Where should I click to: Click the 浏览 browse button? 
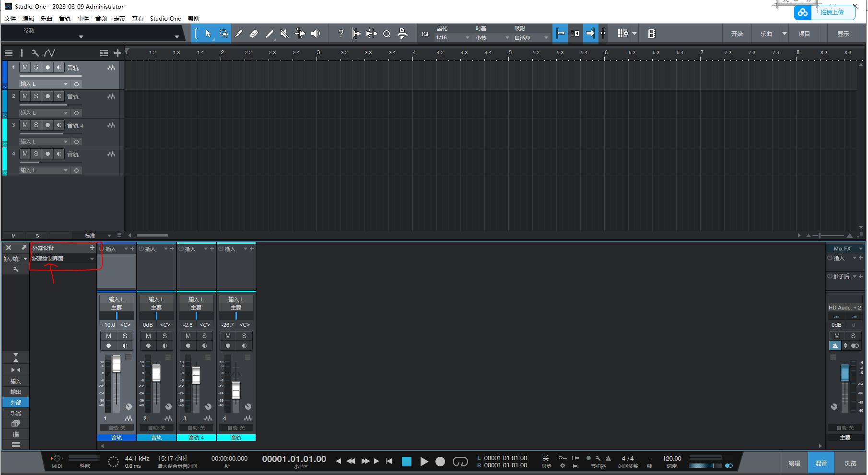coord(850,463)
